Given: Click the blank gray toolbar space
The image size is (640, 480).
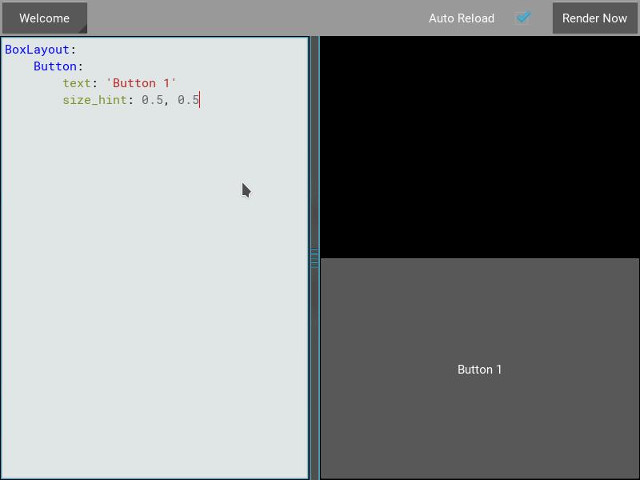Looking at the screenshot, I should (250, 18).
